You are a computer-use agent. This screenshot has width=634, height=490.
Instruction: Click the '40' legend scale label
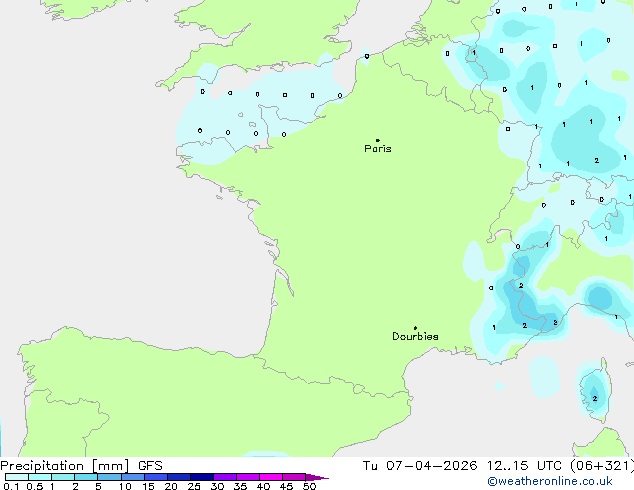(x=263, y=486)
